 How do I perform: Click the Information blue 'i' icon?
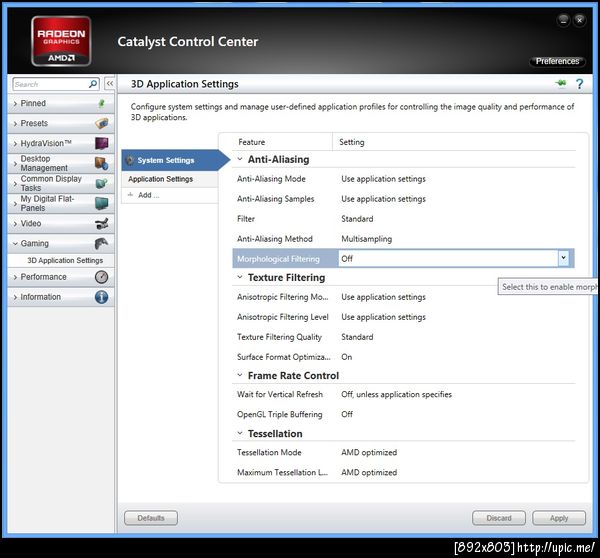[101, 297]
